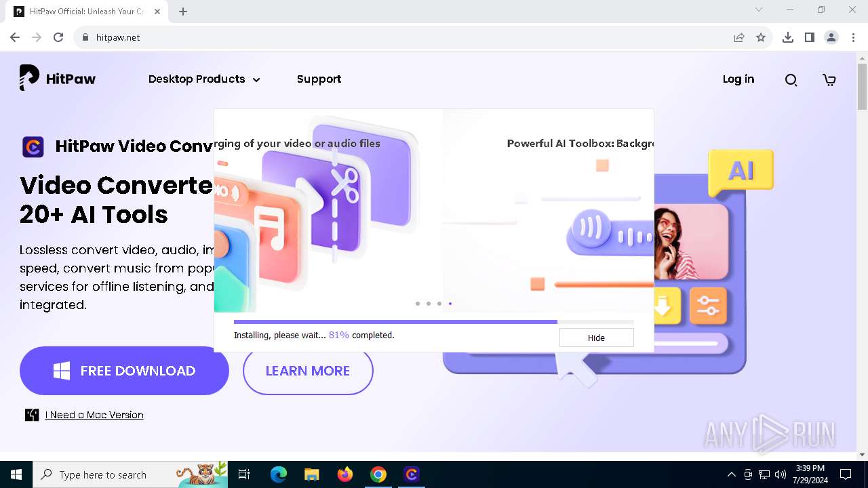Screen dimensions: 868x488
Task: Switch to HitPaw installer in taskbar
Action: coord(412,474)
